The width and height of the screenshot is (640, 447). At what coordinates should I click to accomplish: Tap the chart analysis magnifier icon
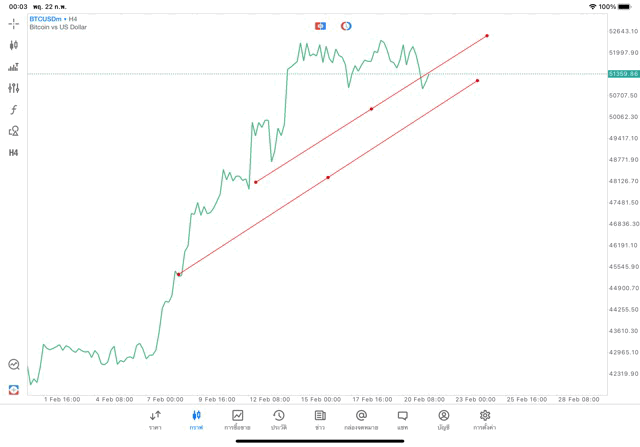[14, 365]
